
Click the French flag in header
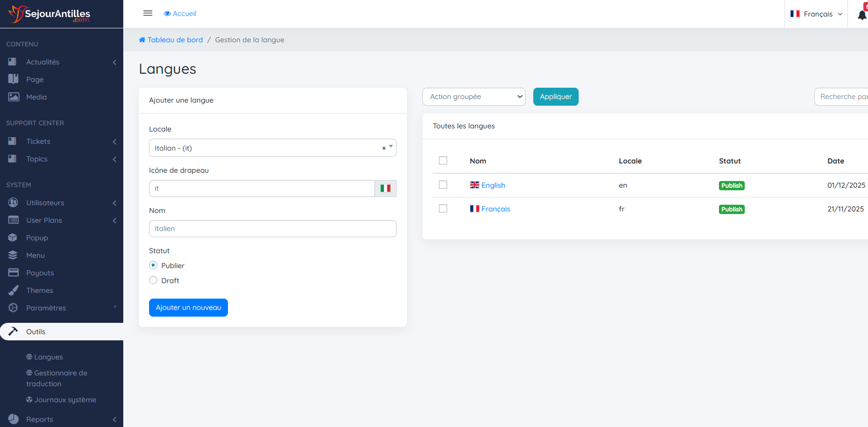click(795, 14)
